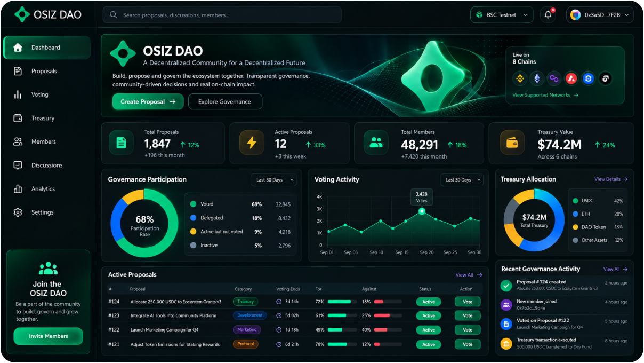
Task: Expand the 0x3a5D...7F2B account menu
Action: coord(600,15)
